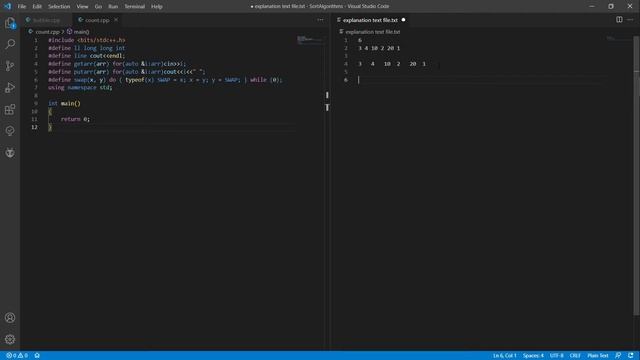
Task: Click 'int main()' in the code editor
Action: pos(64,103)
